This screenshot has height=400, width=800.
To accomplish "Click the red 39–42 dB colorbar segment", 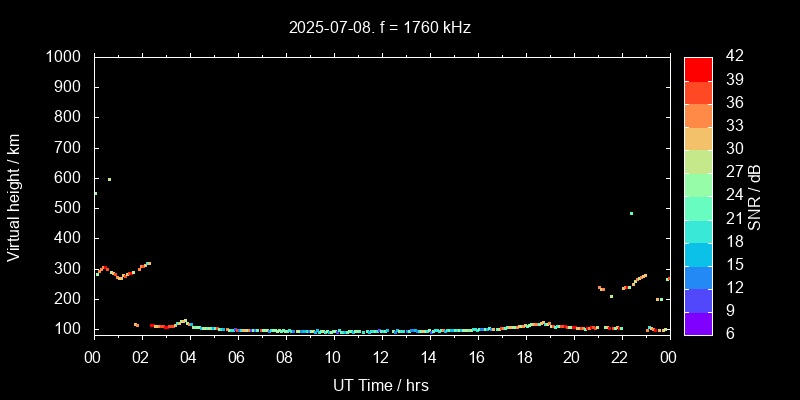I will pos(698,68).
